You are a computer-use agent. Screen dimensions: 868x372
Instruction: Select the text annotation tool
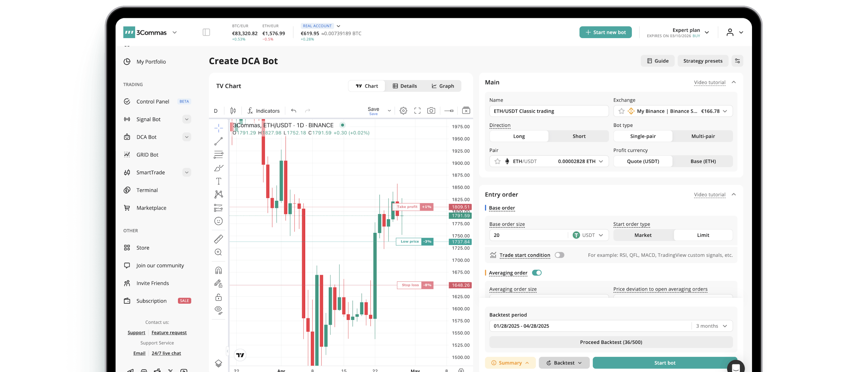(x=218, y=181)
